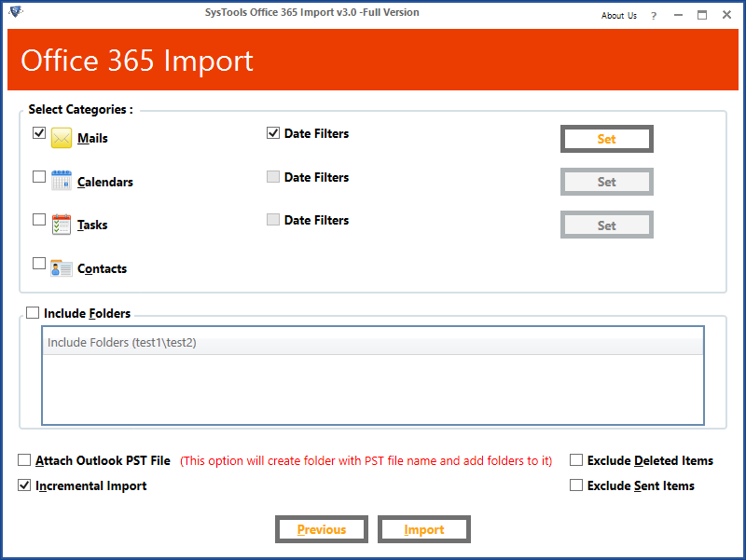
Task: Click the Mails label text
Action: click(x=92, y=138)
